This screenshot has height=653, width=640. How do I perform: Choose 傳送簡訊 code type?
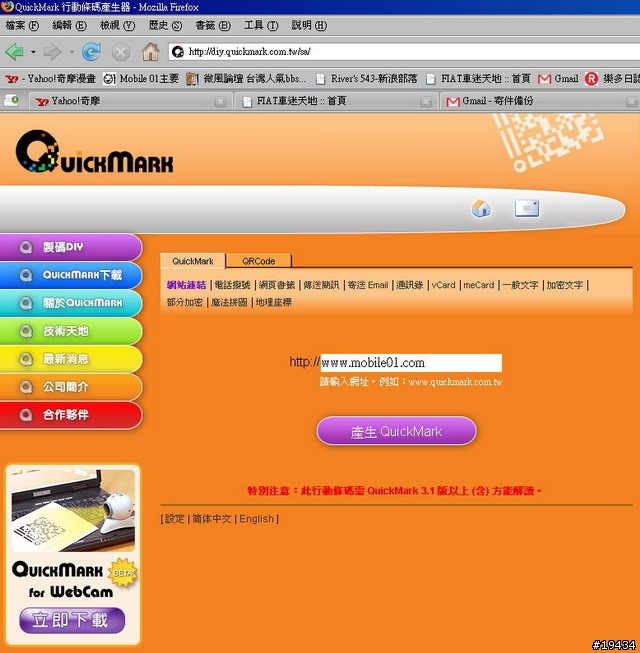click(x=321, y=285)
